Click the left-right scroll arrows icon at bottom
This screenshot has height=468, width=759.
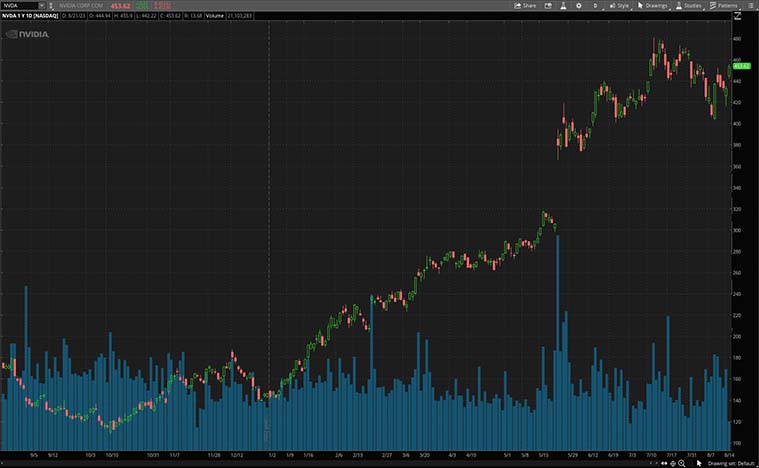tap(664, 464)
